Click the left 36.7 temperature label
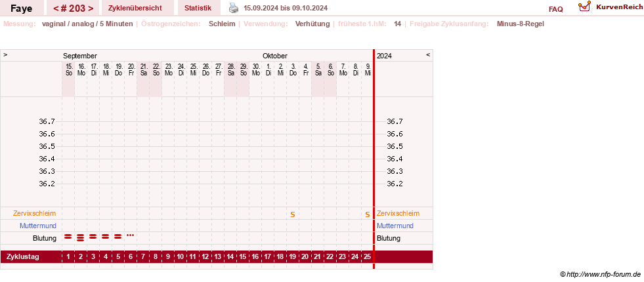 [x=47, y=121]
